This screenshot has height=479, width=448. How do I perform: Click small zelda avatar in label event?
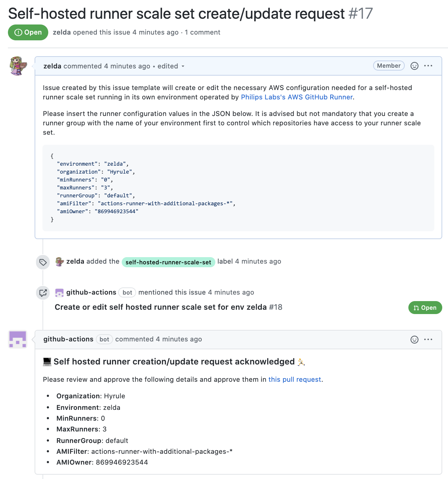(x=59, y=262)
